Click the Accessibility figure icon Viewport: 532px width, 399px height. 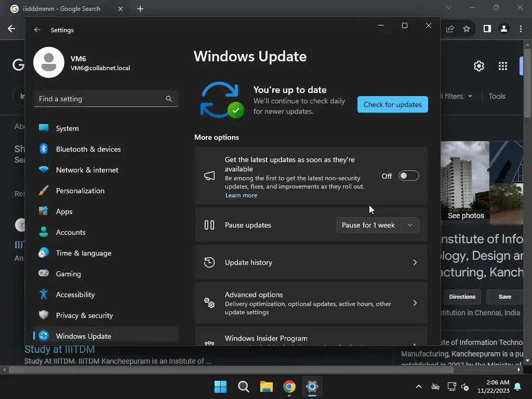(44, 294)
